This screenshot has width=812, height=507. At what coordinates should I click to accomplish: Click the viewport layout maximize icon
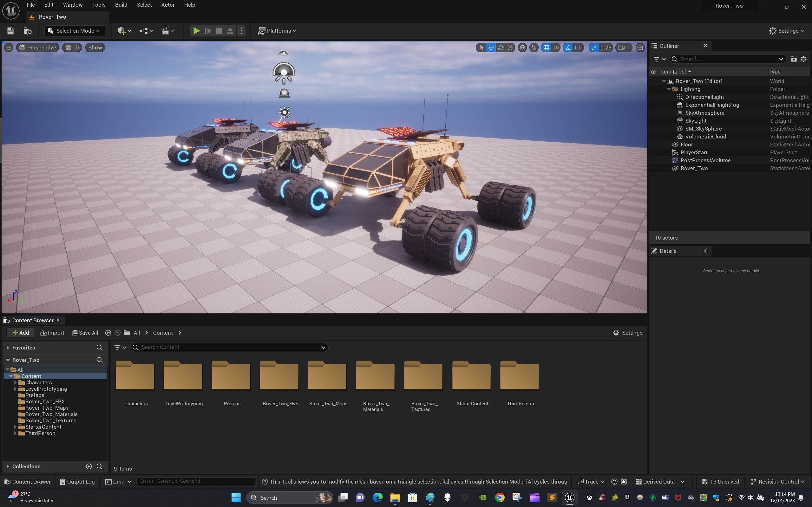(640, 48)
